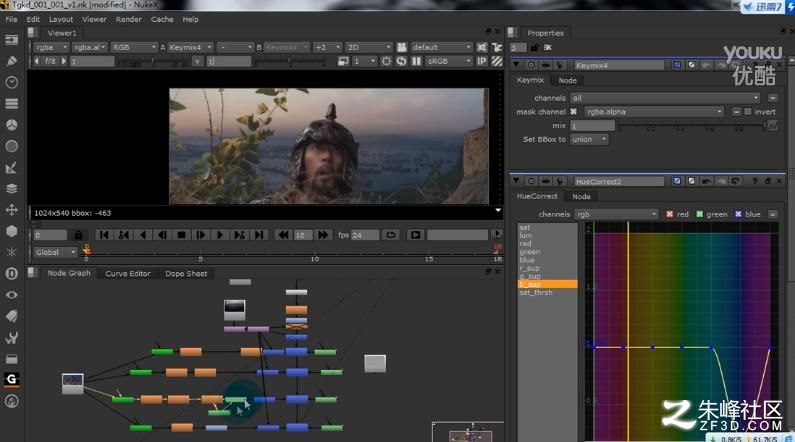Open the Keymix channels all dropdown
The height and width of the screenshot is (442, 795).
click(666, 98)
